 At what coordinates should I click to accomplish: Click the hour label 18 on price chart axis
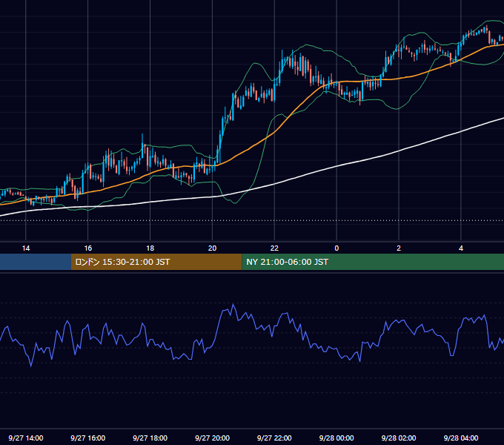(x=150, y=248)
